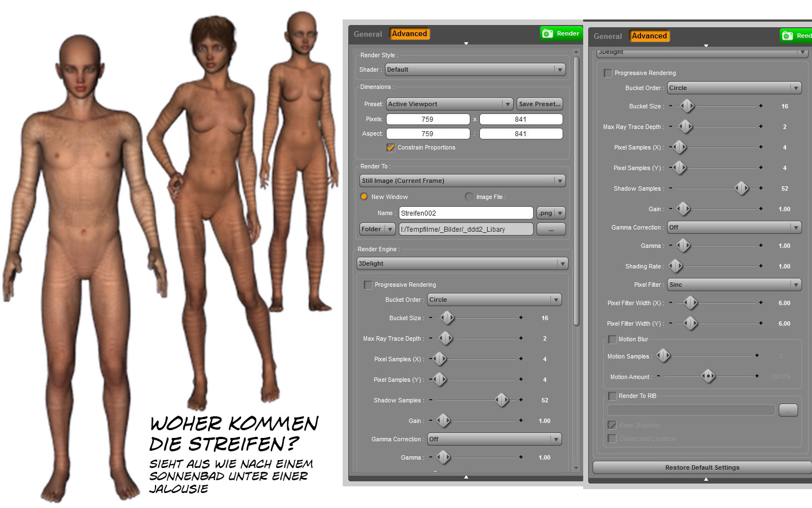Screen dimensions: 812x508
Task: Click the RIB file path field
Action: (691, 410)
